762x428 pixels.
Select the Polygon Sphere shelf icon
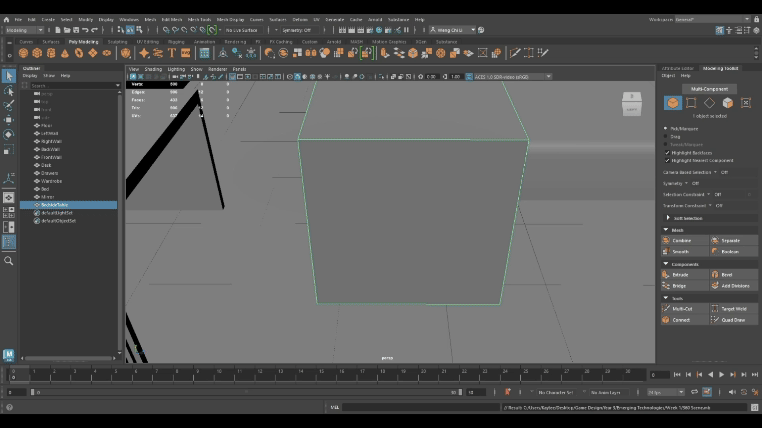pos(24,53)
